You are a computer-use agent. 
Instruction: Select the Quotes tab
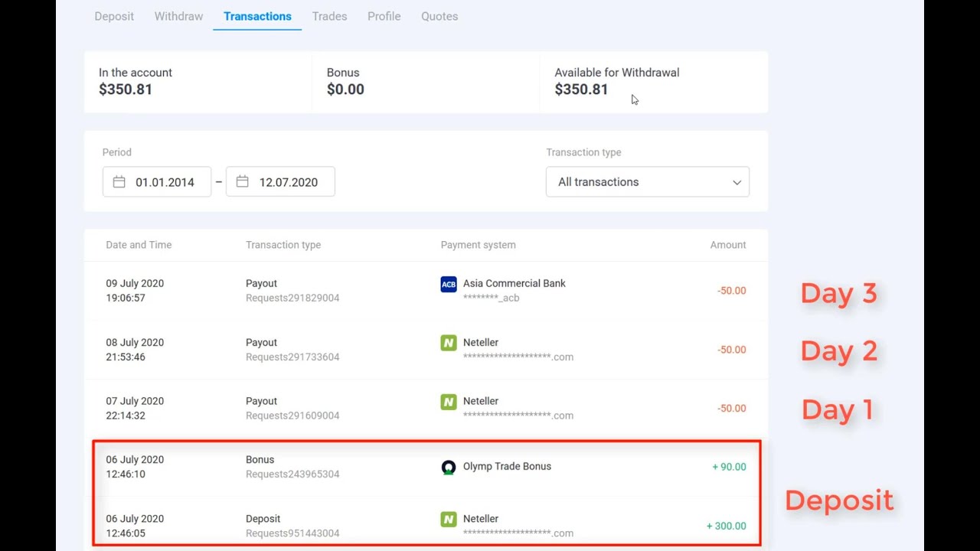pyautogui.click(x=439, y=16)
